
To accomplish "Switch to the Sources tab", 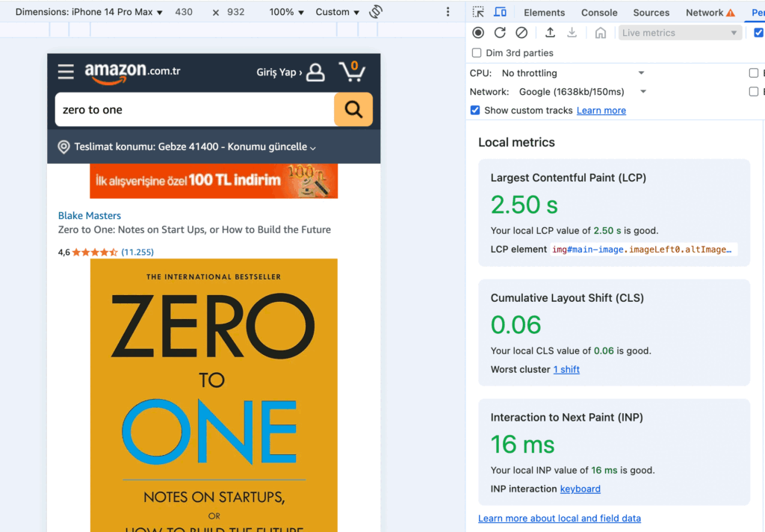I will point(651,13).
